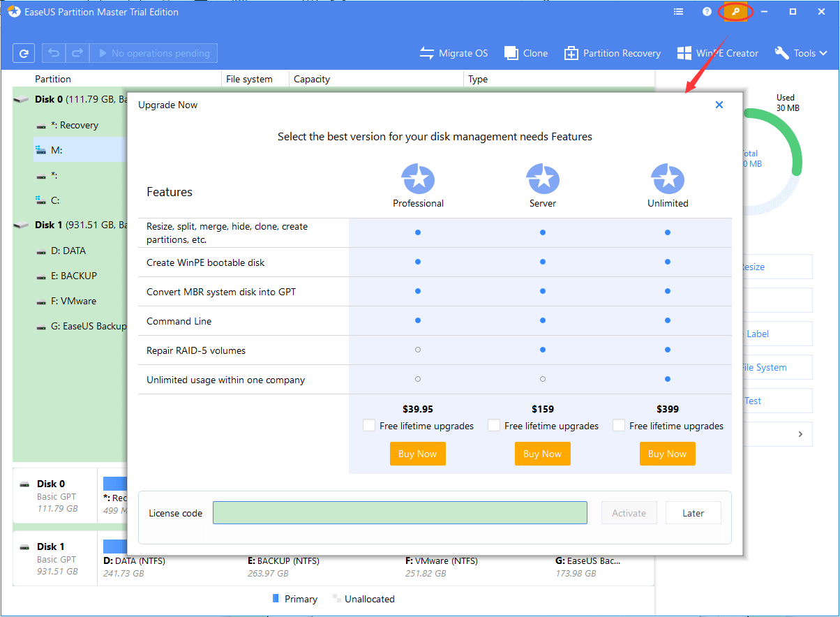
Task: Close the Upgrade Now dialog
Action: pos(719,105)
